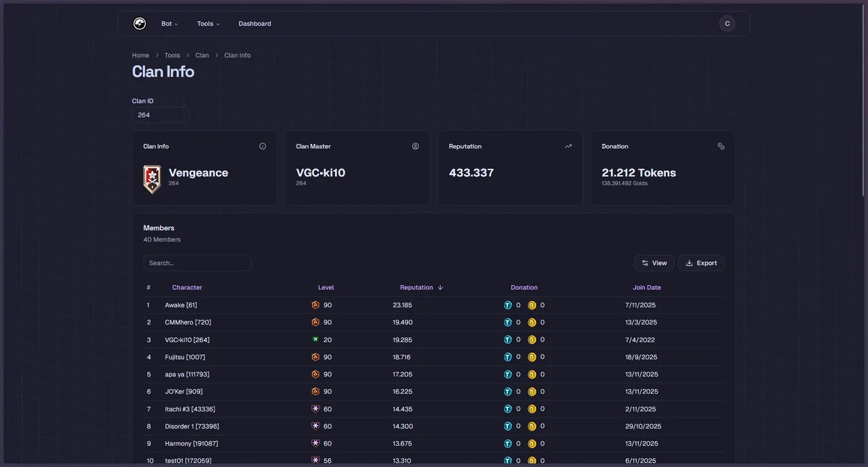
Task: Click the level badge icon for JO'Ker
Action: [x=315, y=392]
